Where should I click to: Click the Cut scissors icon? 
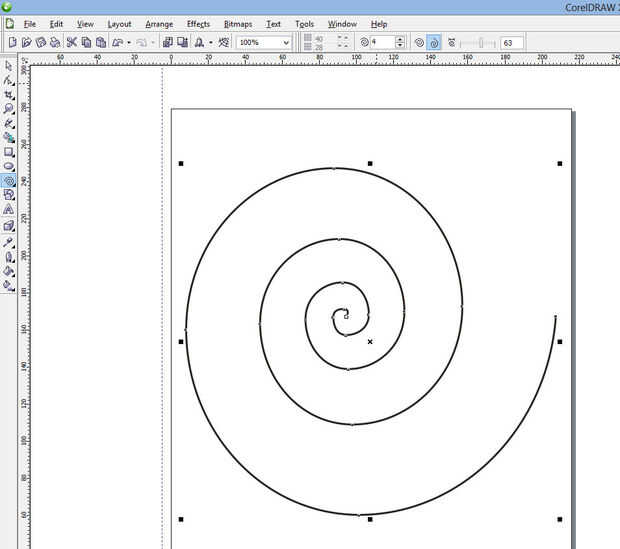[72, 43]
